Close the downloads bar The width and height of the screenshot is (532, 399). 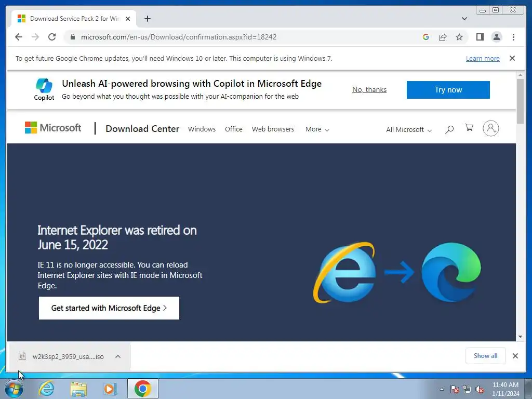click(x=515, y=355)
